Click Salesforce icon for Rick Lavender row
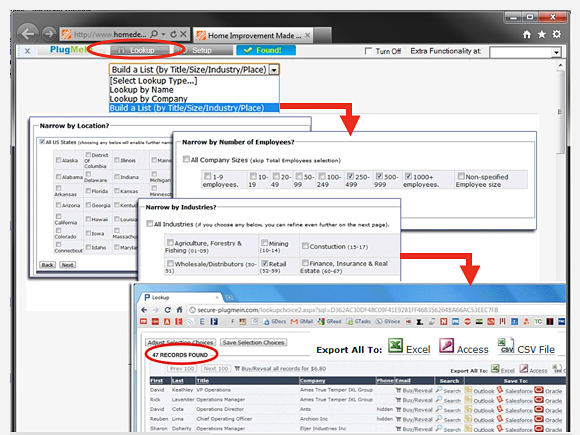 500,399
